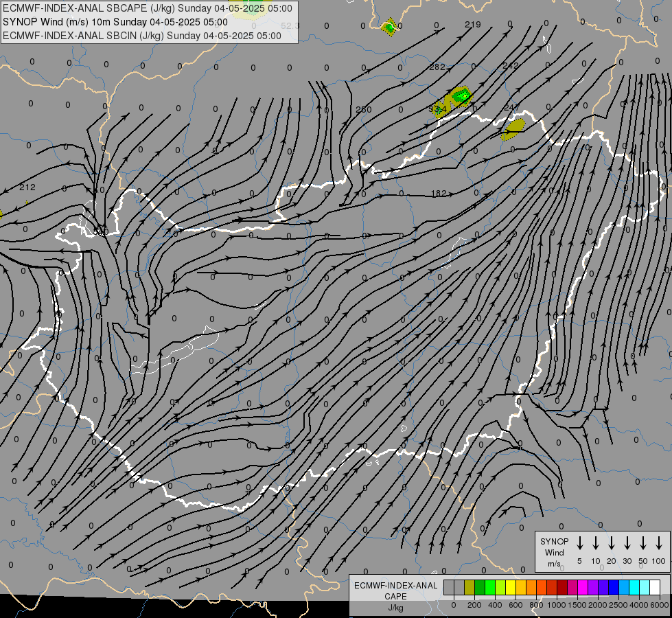Click the 'ECMWF-INDEX-ANAL CAPE' legend heading

click(x=395, y=591)
